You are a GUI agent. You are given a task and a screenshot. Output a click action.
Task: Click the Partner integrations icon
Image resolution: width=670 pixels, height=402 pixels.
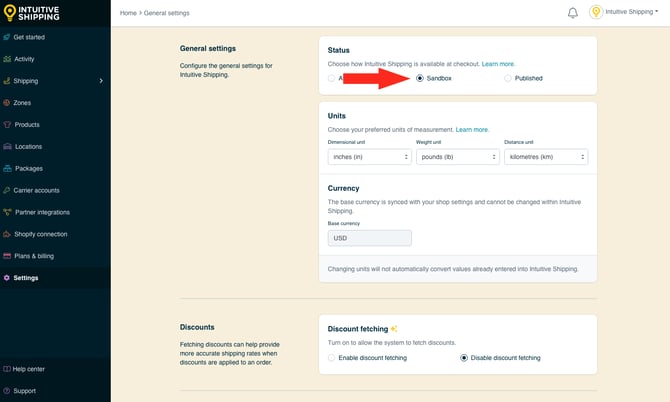[7, 212]
